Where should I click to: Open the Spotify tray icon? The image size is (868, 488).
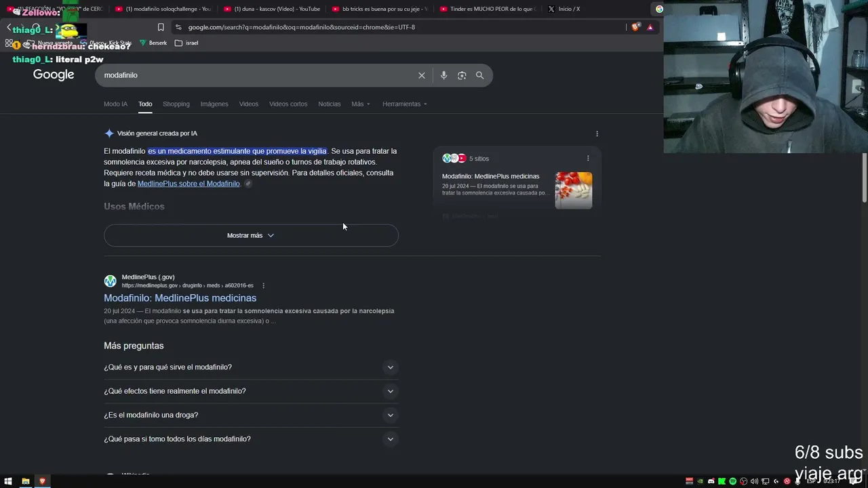pyautogui.click(x=732, y=481)
